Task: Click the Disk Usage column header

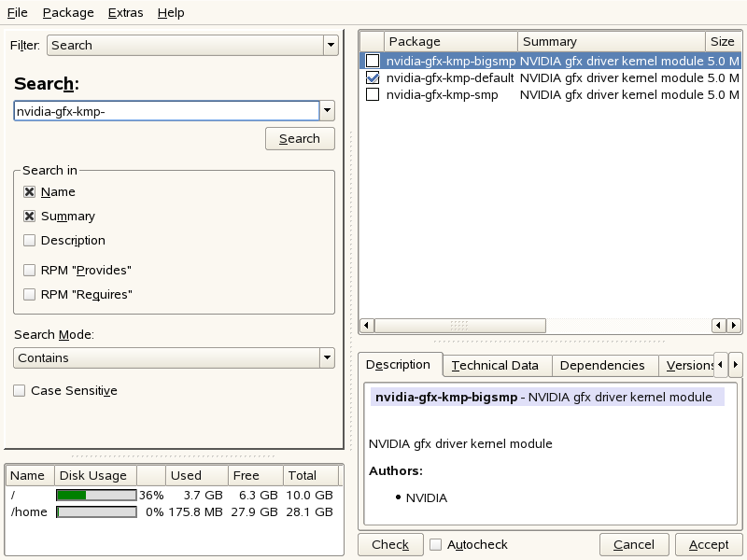Action: coord(96,476)
